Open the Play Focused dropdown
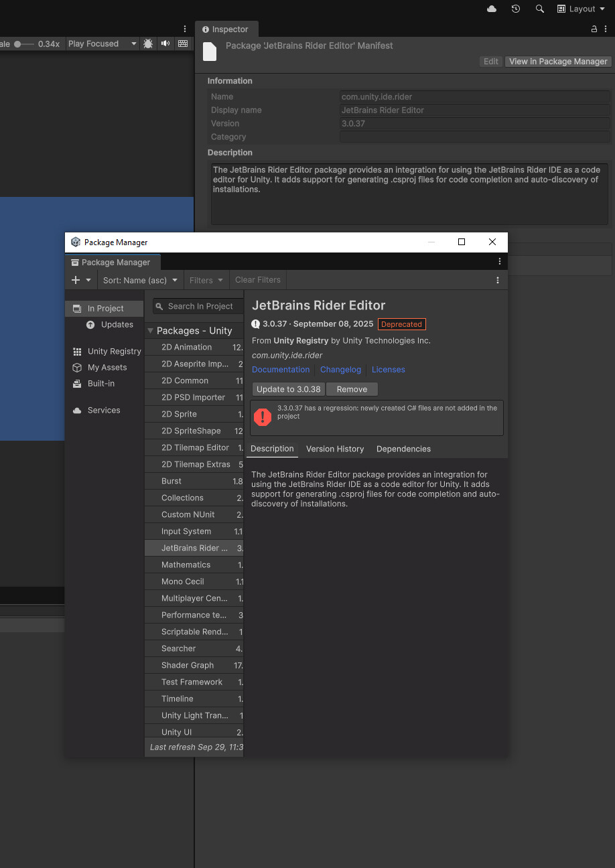The height and width of the screenshot is (868, 615). 102,44
